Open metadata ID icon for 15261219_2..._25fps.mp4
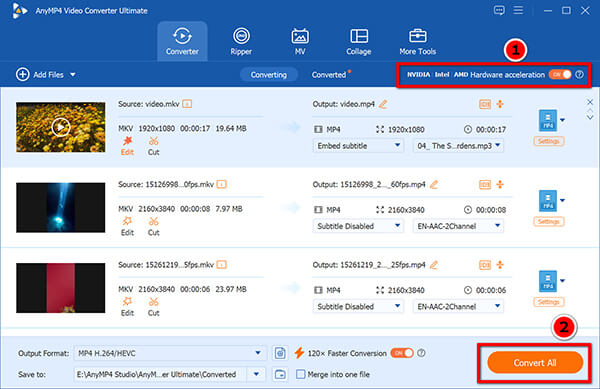Viewport: 600px width, 389px height. [x=485, y=265]
